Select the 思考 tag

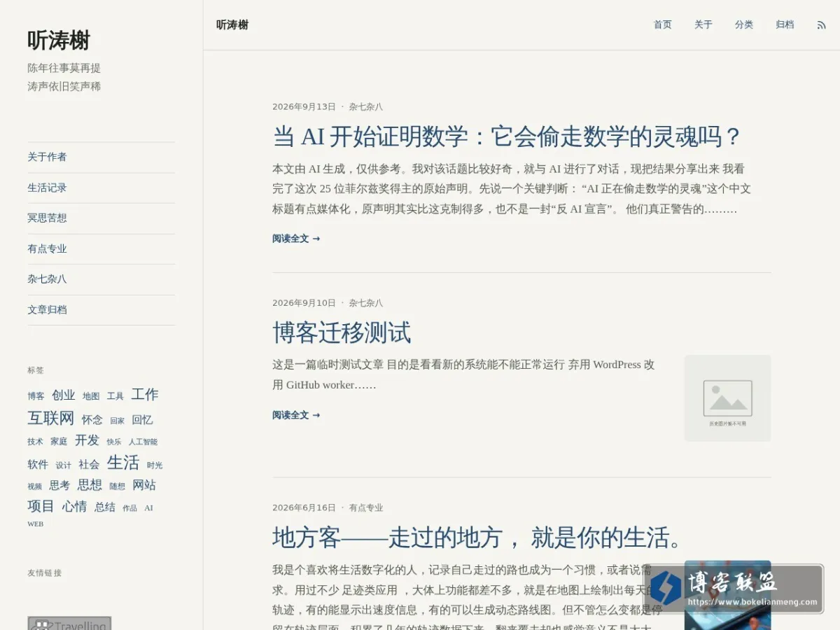click(59, 485)
